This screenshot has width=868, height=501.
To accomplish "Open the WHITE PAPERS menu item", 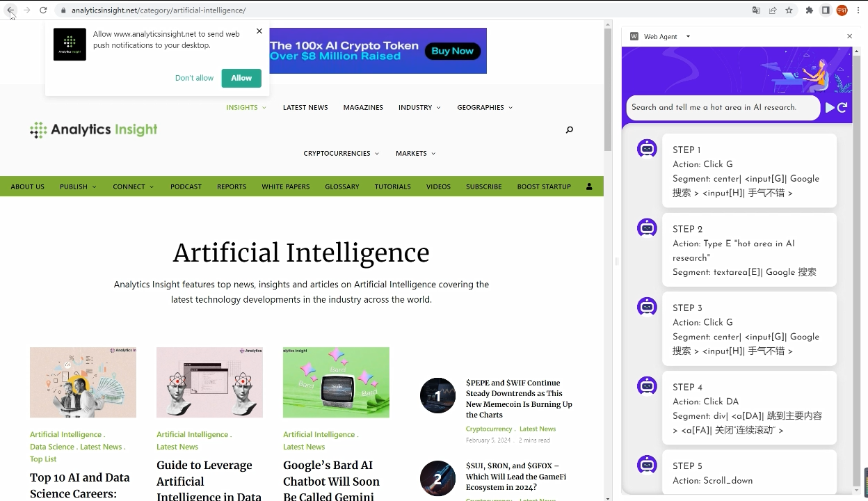I will click(x=286, y=186).
